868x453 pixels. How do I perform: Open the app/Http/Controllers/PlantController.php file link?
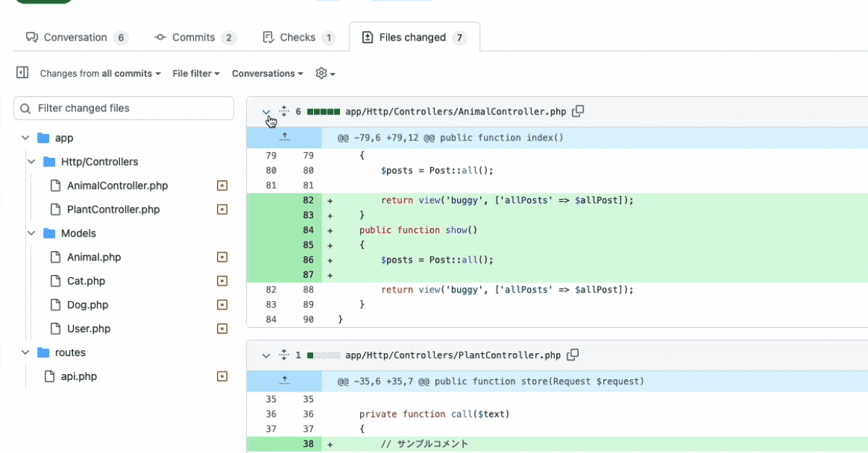tap(454, 356)
